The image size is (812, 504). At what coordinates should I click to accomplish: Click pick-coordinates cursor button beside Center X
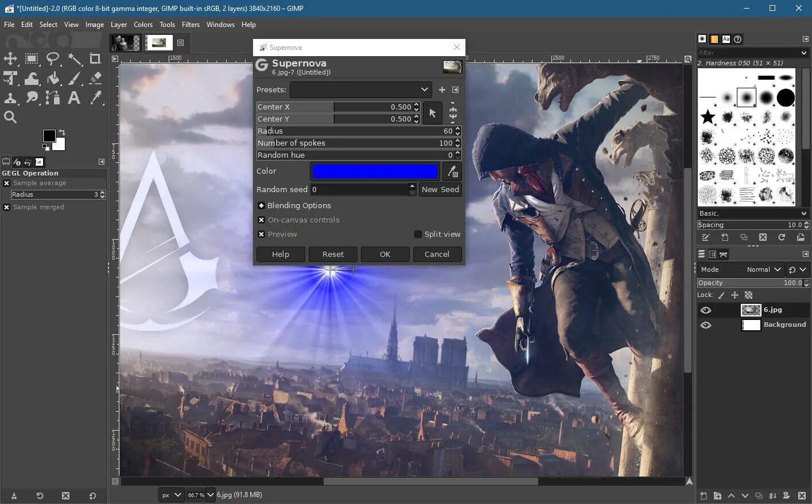pos(433,113)
